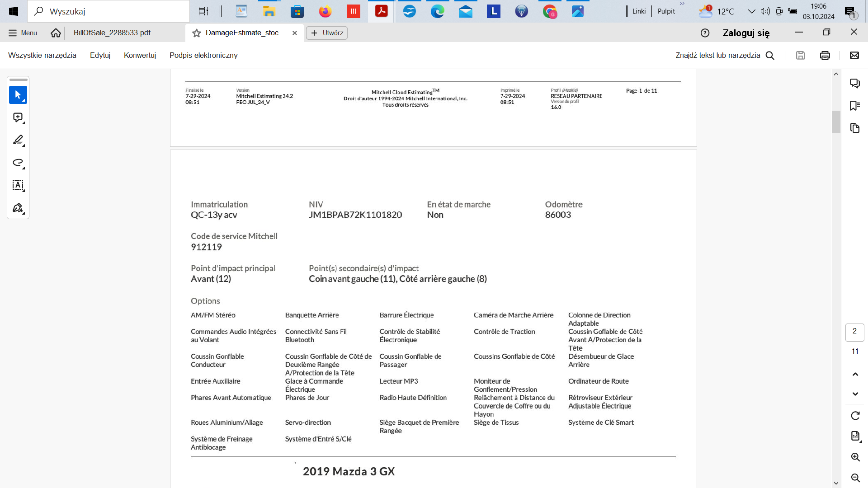
Task: Go to the previous page arrow
Action: click(855, 374)
